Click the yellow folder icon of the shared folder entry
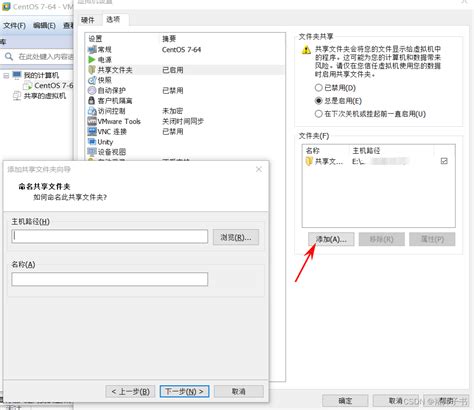This screenshot has width=474, height=410. pos(309,161)
